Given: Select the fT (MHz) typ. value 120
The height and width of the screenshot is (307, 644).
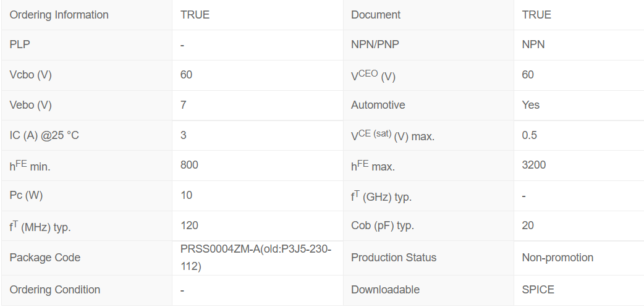Looking at the screenshot, I should pos(189,225).
